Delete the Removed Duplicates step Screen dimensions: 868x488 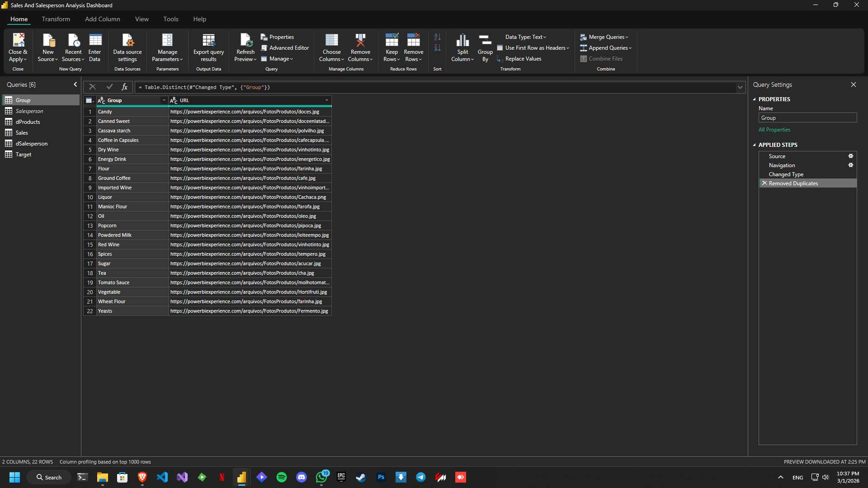tap(764, 183)
